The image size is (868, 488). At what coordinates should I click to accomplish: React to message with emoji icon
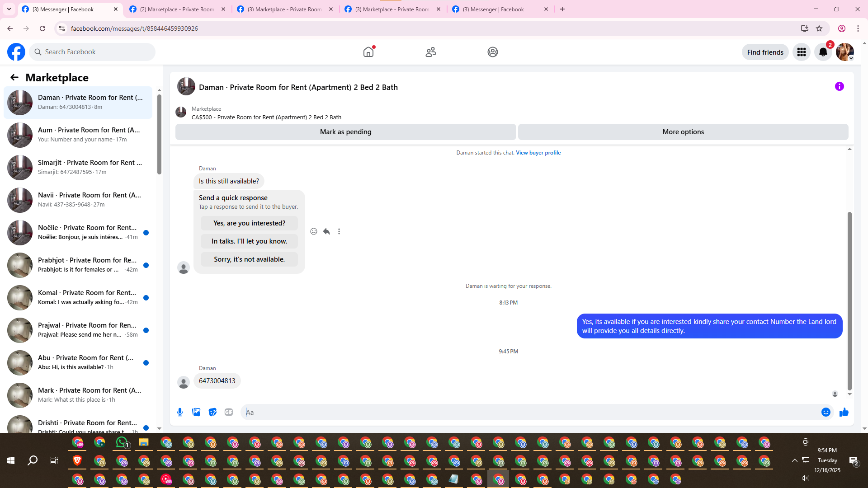(314, 231)
